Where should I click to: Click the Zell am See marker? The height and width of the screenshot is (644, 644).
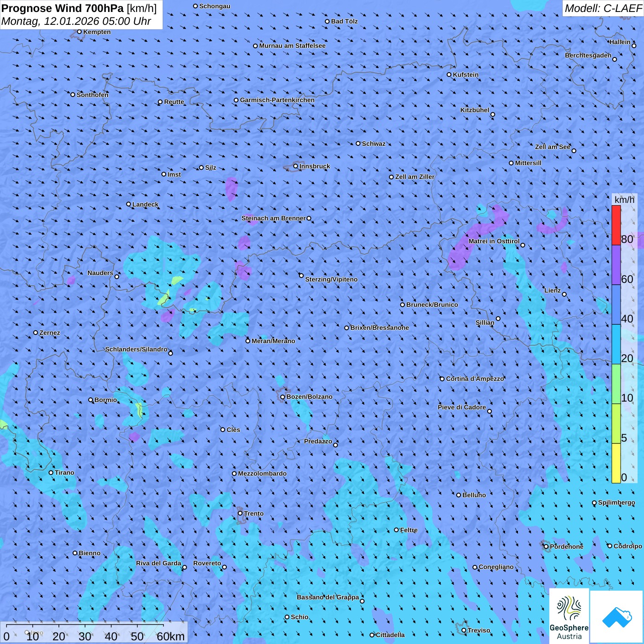pos(574,150)
